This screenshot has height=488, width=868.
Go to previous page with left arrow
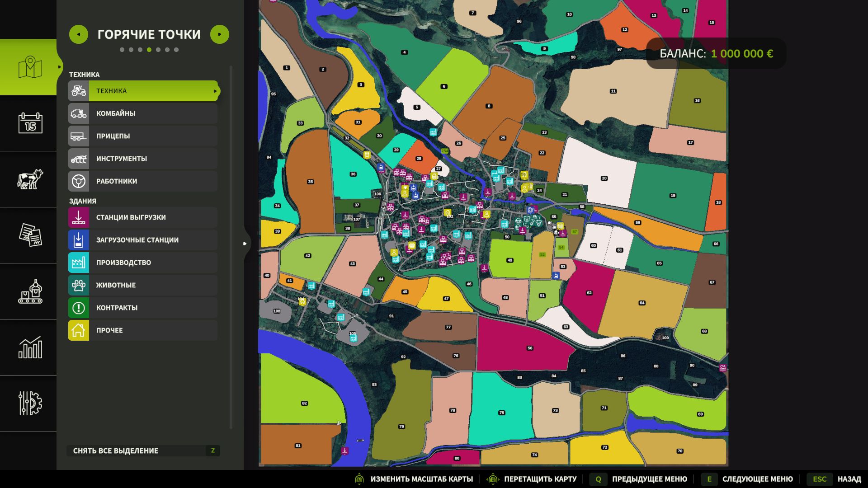pos(79,34)
